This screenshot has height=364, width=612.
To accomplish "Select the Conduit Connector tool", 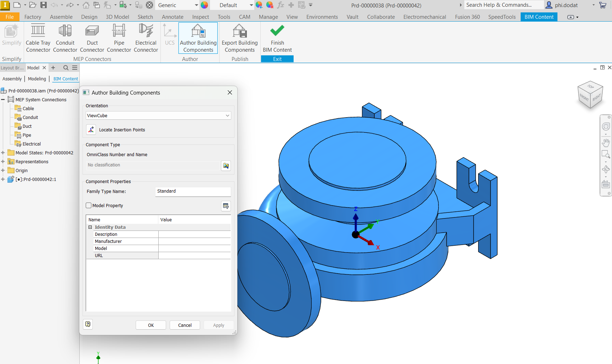I will [65, 38].
